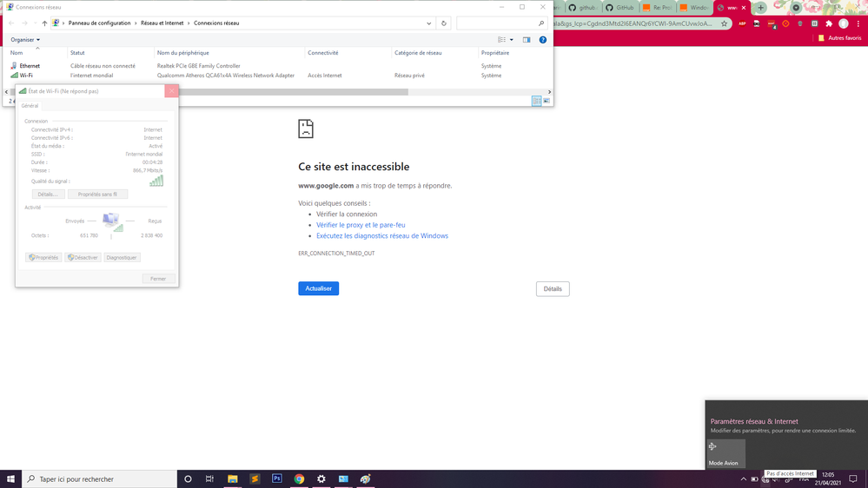Screen dimensions: 868x488
Task: Open the Chrome extensions puzzle icon
Action: 829,23
